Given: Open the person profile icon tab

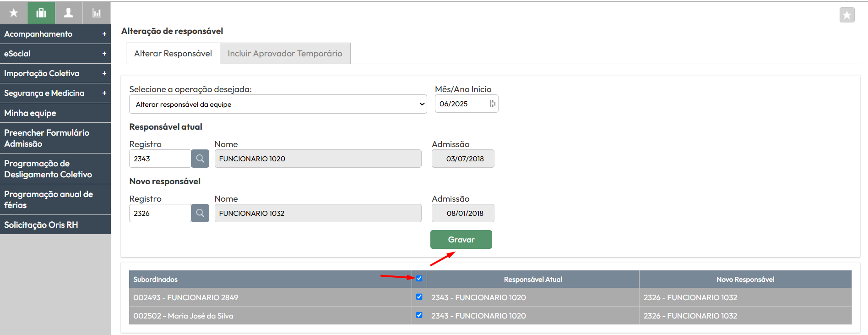Looking at the screenshot, I should pos(69,13).
